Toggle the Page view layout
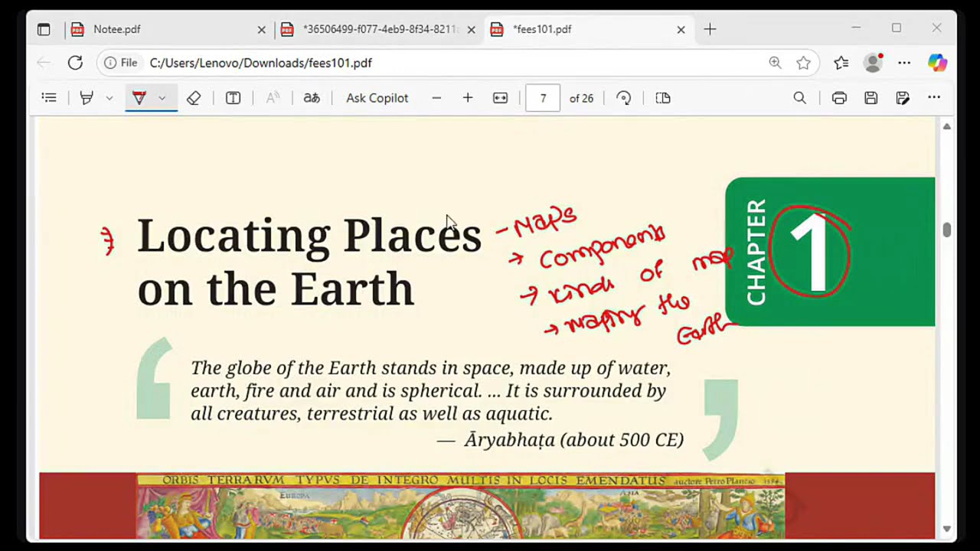Screen dimensions: 980x551 (x=663, y=98)
